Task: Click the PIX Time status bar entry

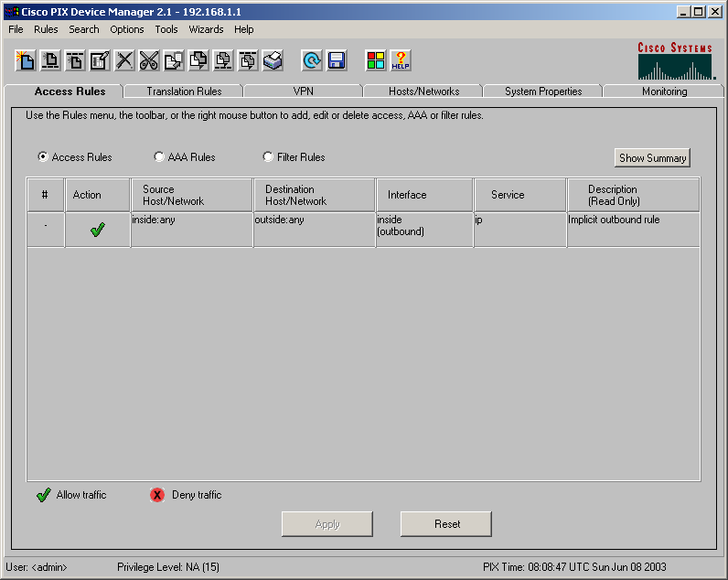Action: 574,567
